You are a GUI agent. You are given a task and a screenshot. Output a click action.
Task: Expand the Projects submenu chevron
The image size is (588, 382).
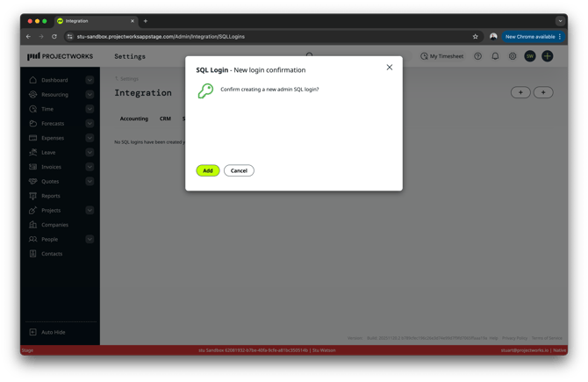click(x=90, y=211)
